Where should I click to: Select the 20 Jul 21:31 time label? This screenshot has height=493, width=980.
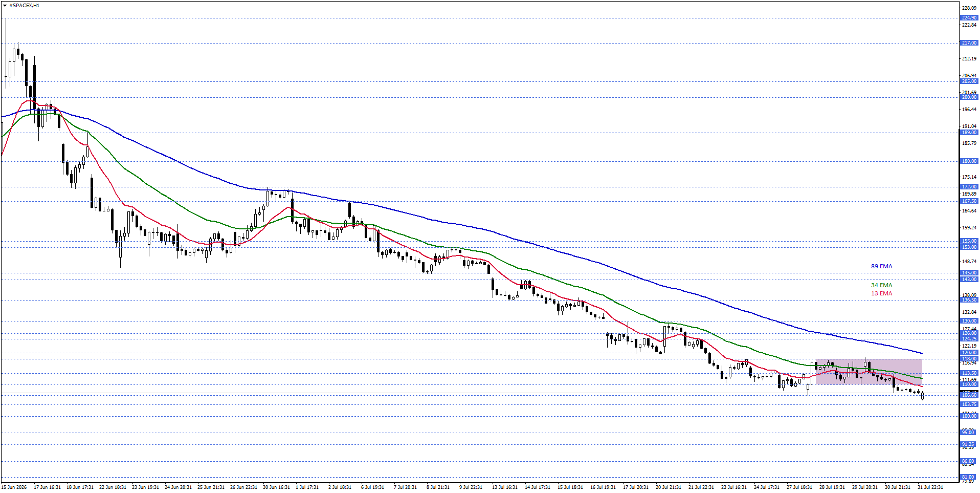coord(669,487)
